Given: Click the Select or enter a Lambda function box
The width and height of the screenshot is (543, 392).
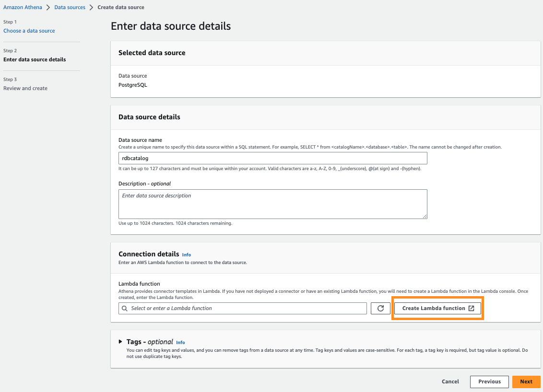Looking at the screenshot, I should pos(242,308).
